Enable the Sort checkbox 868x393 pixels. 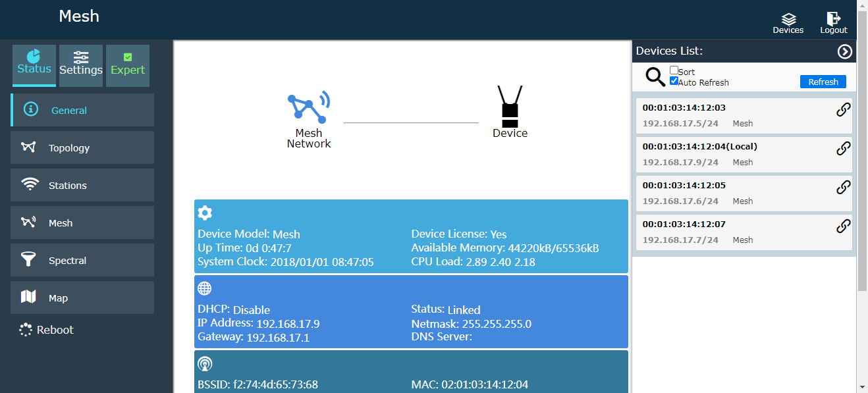pos(674,70)
